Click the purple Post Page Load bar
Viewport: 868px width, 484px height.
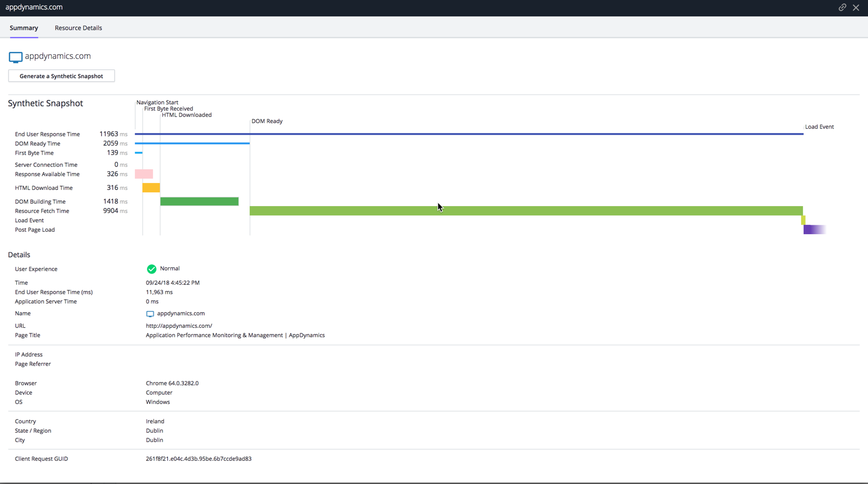pos(814,230)
